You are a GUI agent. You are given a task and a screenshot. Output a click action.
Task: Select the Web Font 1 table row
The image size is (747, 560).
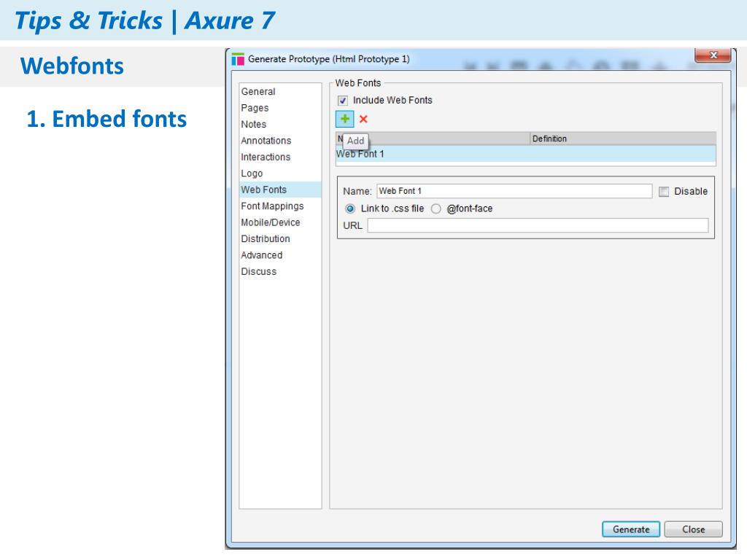tap(525, 154)
